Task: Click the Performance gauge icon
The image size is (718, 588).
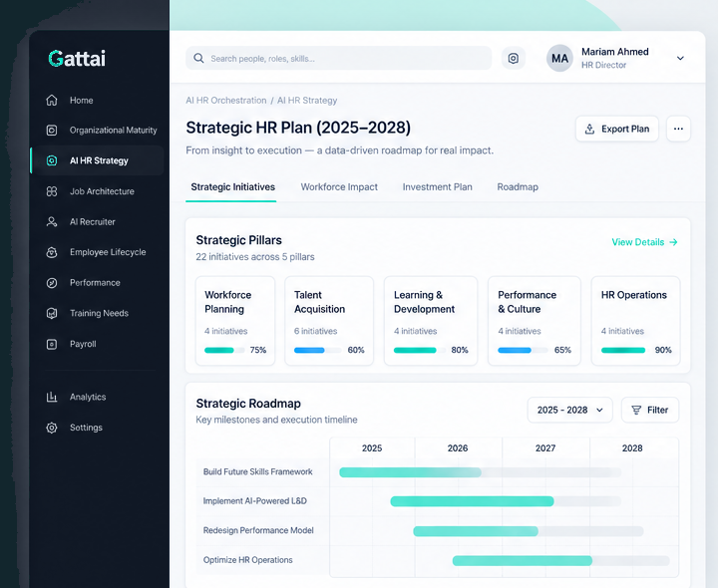Action: tap(52, 283)
